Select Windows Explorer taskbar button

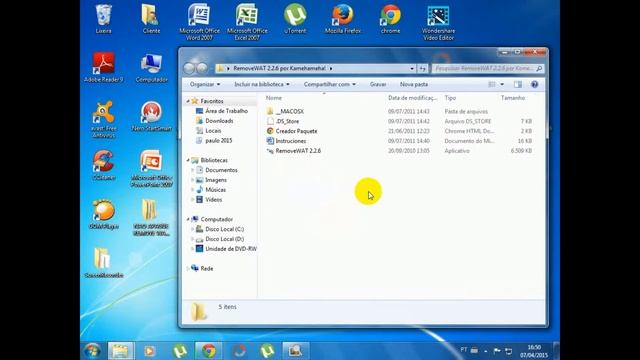(x=121, y=351)
